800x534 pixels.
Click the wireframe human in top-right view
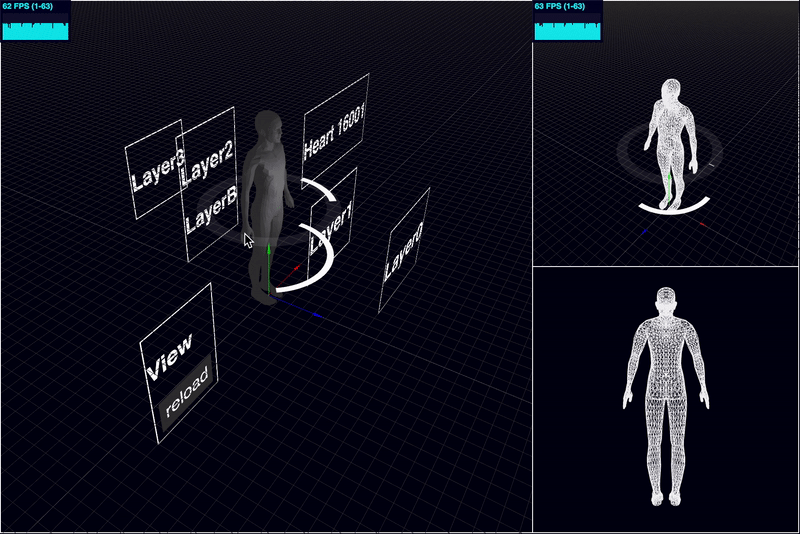tap(670, 144)
